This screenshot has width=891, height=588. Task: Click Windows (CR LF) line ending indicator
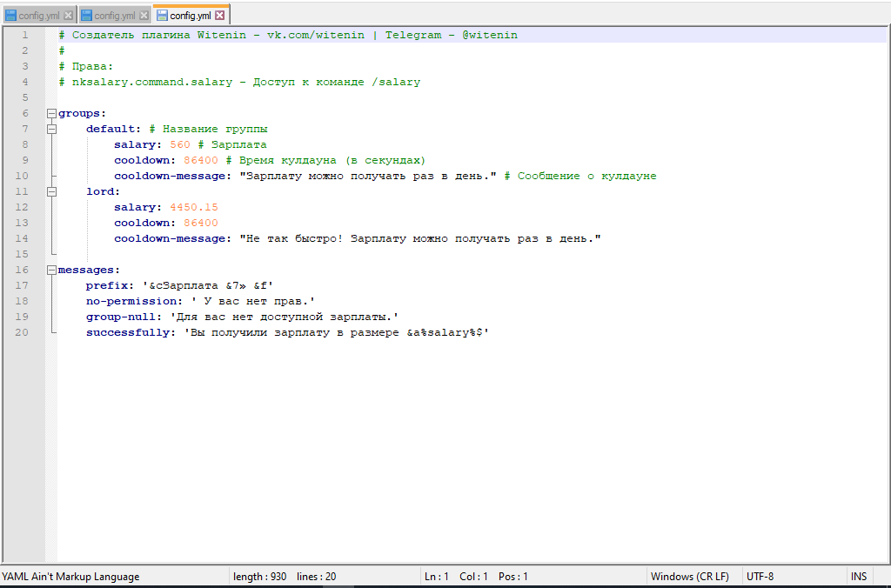point(690,577)
